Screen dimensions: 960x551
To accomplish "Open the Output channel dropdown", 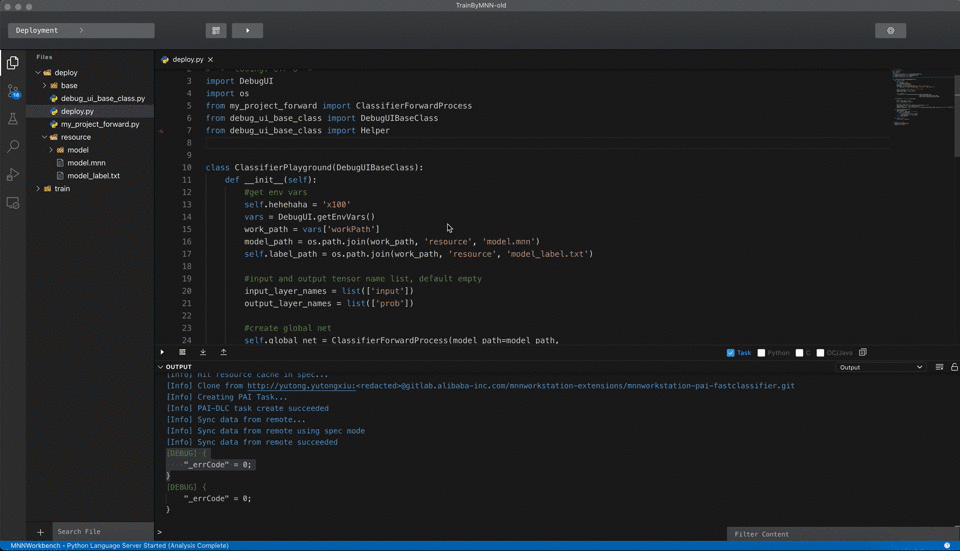I will (x=880, y=367).
